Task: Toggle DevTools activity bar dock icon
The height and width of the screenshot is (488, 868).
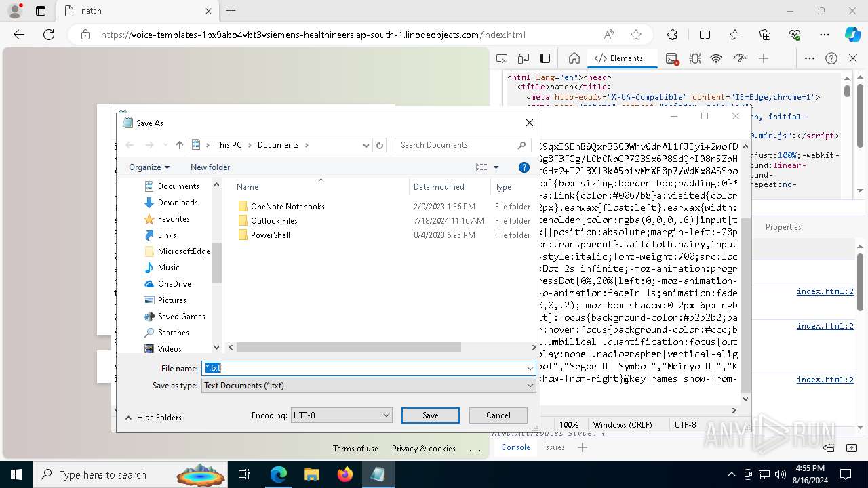Action: pyautogui.click(x=545, y=58)
